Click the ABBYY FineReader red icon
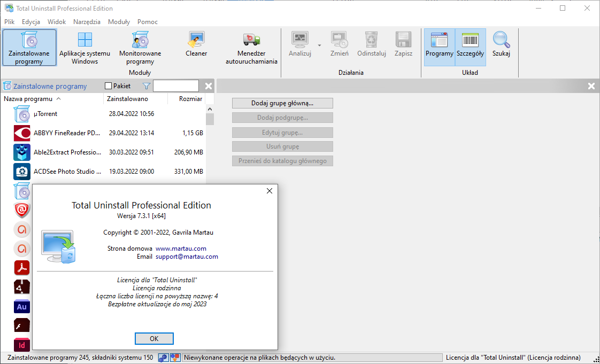 pyautogui.click(x=22, y=133)
